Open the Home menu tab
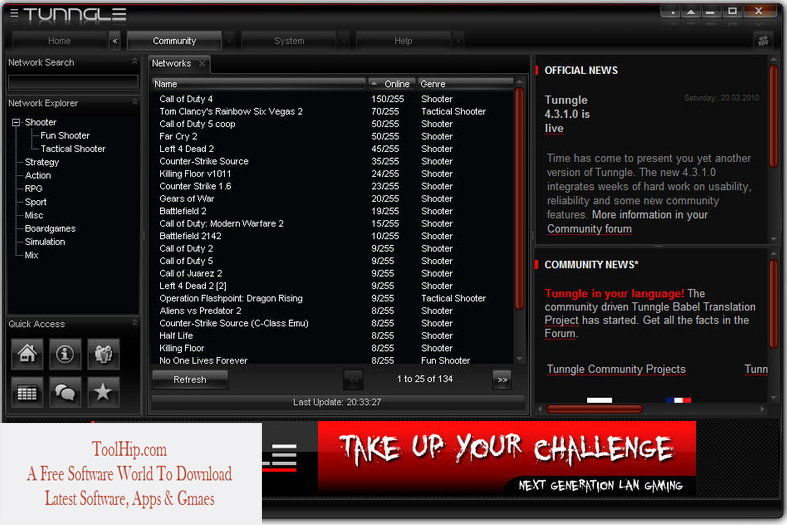The height and width of the screenshot is (525, 787). tap(59, 41)
